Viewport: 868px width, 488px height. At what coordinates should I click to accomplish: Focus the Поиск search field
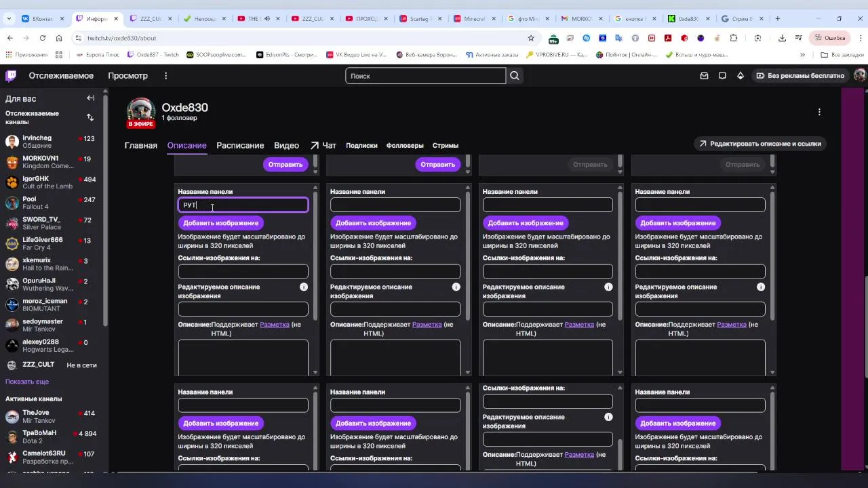coord(425,76)
